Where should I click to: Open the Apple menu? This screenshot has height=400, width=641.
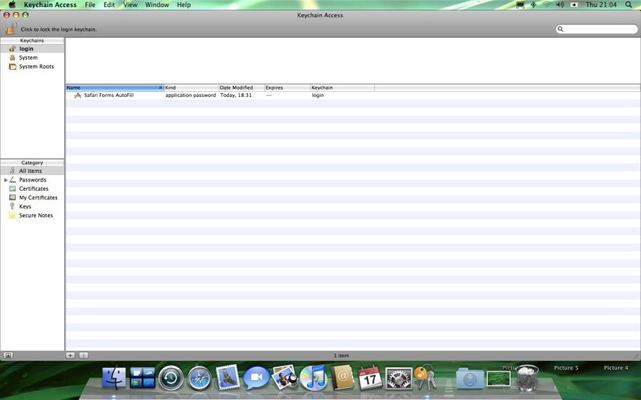pos(12,4)
